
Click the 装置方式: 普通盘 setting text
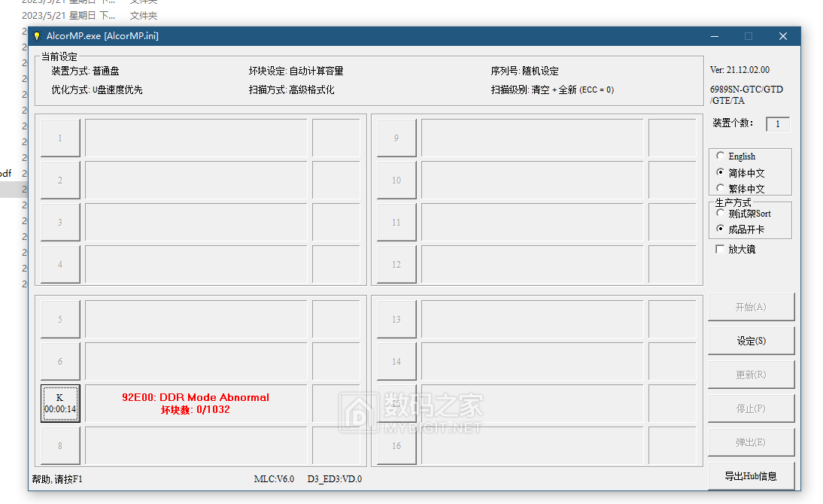tap(85, 71)
